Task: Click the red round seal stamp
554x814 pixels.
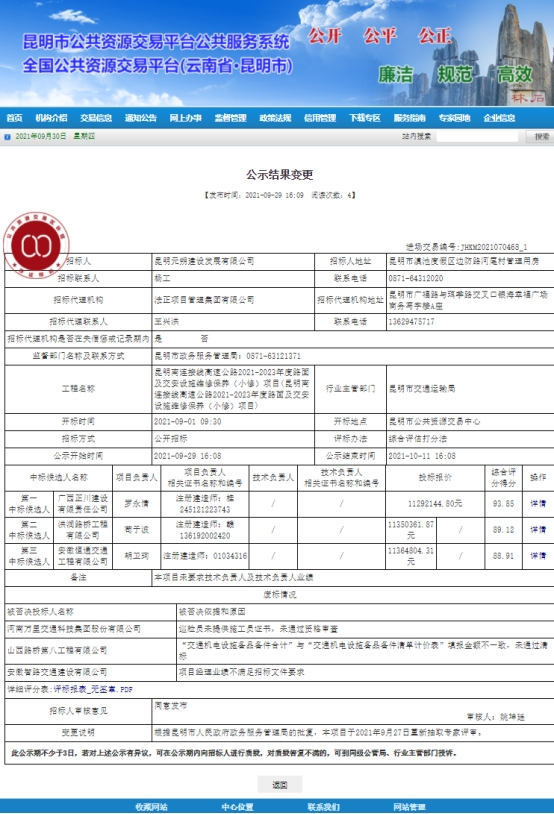Action: [36, 245]
